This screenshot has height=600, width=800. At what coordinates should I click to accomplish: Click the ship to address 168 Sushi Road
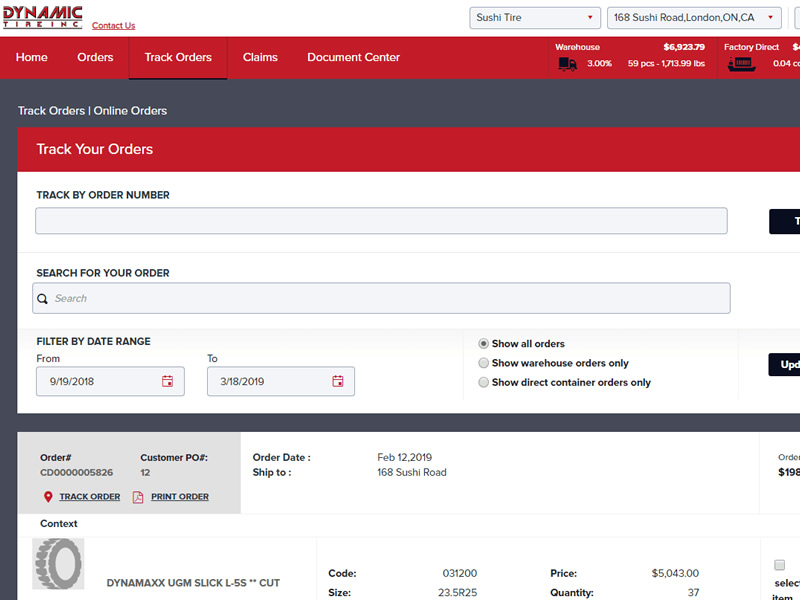coord(412,472)
